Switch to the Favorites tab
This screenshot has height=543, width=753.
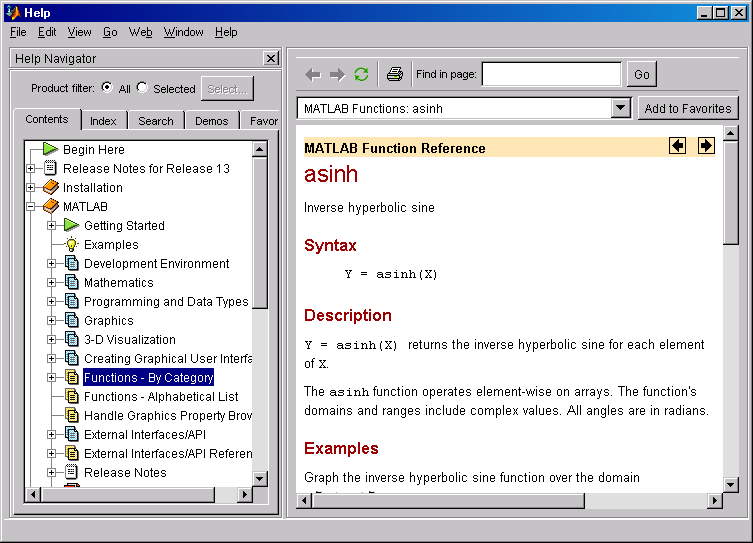[x=261, y=121]
